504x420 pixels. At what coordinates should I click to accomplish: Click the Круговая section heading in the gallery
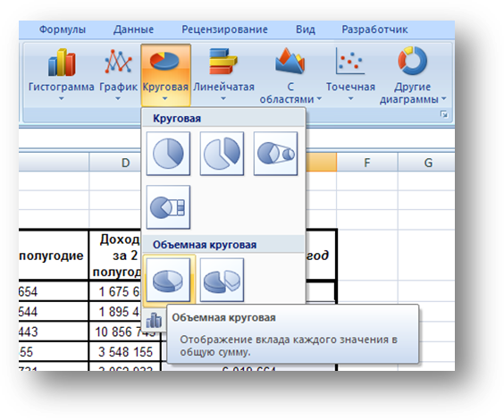tap(177, 118)
